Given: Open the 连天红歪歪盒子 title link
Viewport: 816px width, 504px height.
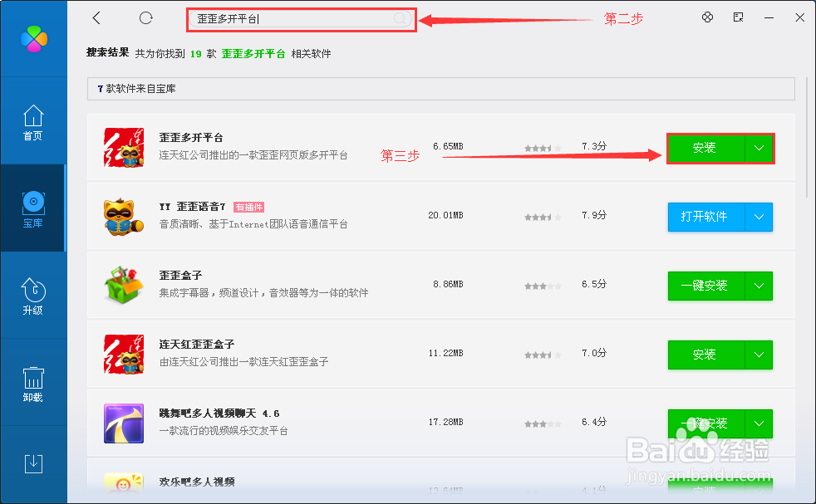Looking at the screenshot, I should tap(197, 345).
